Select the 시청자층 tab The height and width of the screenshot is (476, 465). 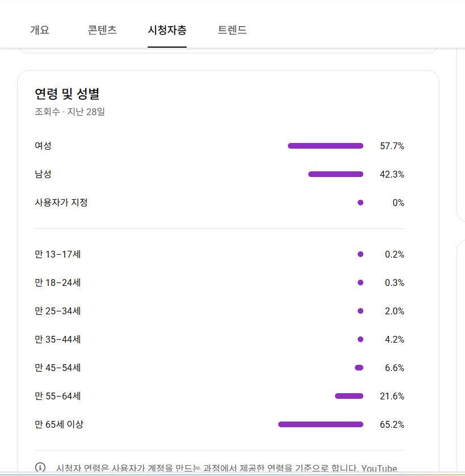[x=167, y=30]
